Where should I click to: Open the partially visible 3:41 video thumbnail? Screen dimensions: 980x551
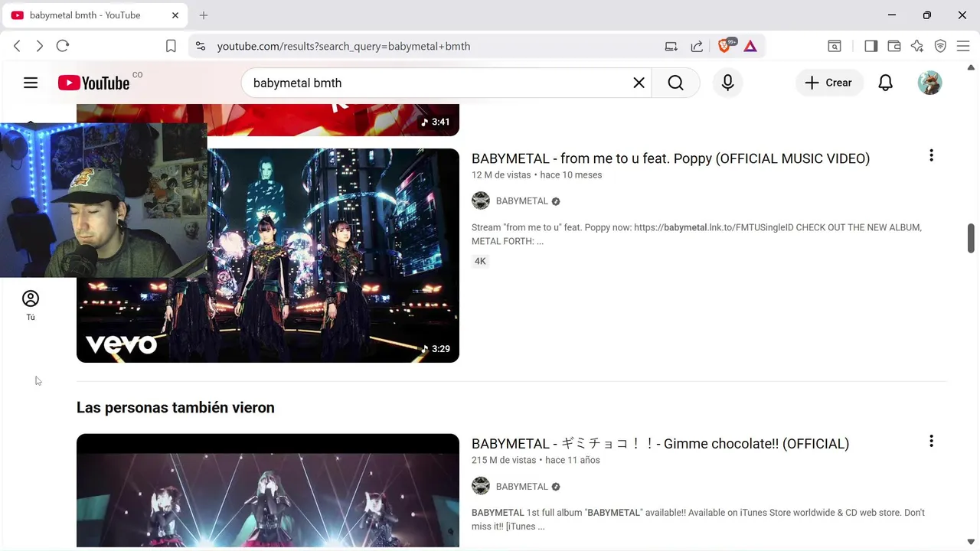(x=268, y=120)
